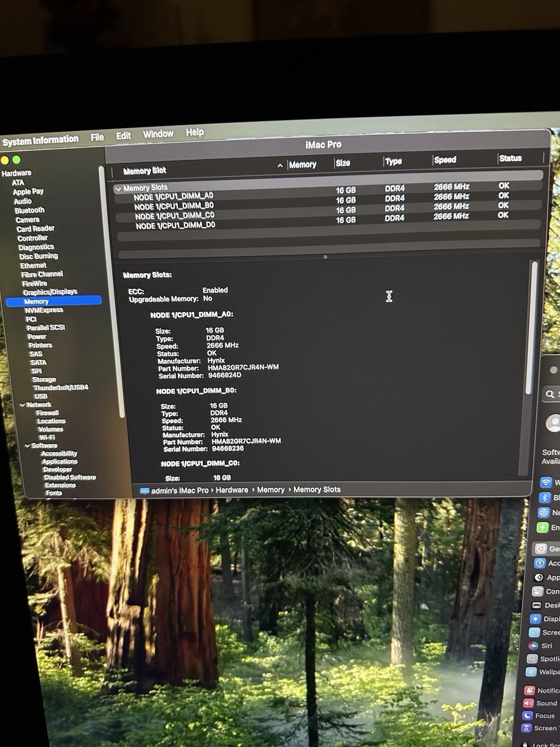Click the serial number 9466824D
The image size is (560, 747).
pos(224,375)
